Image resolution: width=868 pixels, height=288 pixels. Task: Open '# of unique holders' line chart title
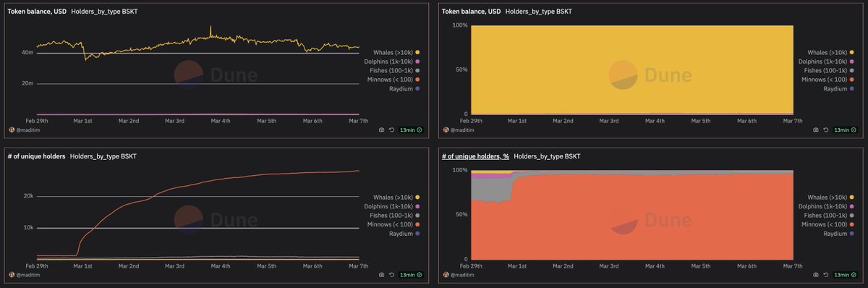[x=37, y=156]
